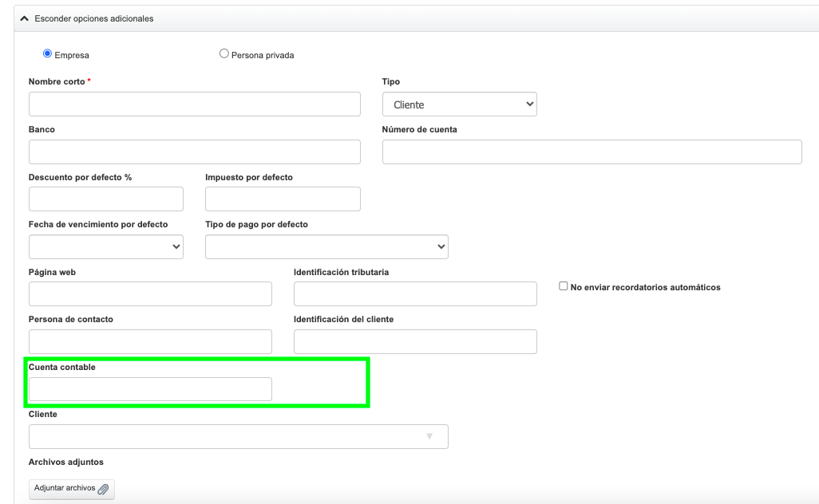Enable No enviar recordatorios automáticos checkbox
Image resolution: width=819 pixels, height=504 pixels.
(564, 286)
